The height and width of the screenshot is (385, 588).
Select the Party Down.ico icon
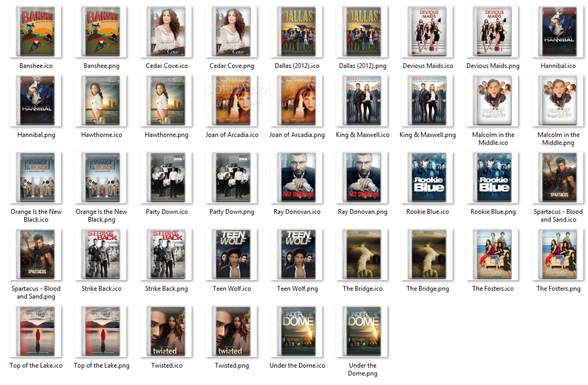[166, 177]
